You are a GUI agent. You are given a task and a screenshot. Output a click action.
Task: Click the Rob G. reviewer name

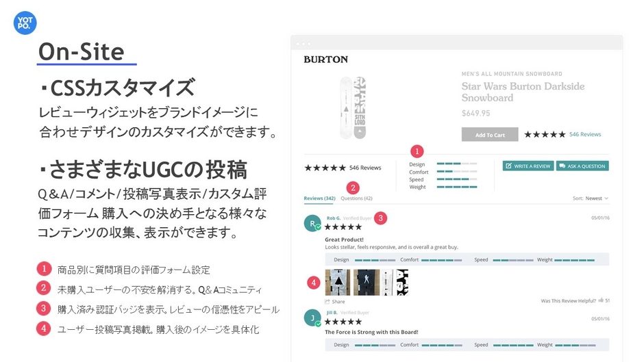click(x=334, y=218)
